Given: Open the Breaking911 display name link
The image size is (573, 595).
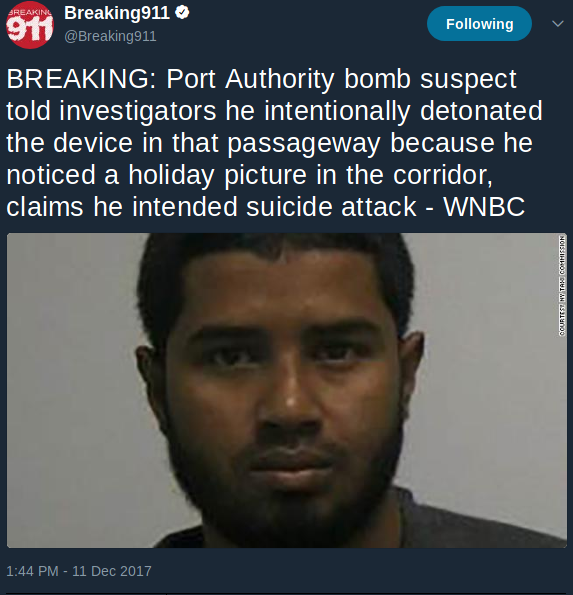Looking at the screenshot, I should point(117,13).
